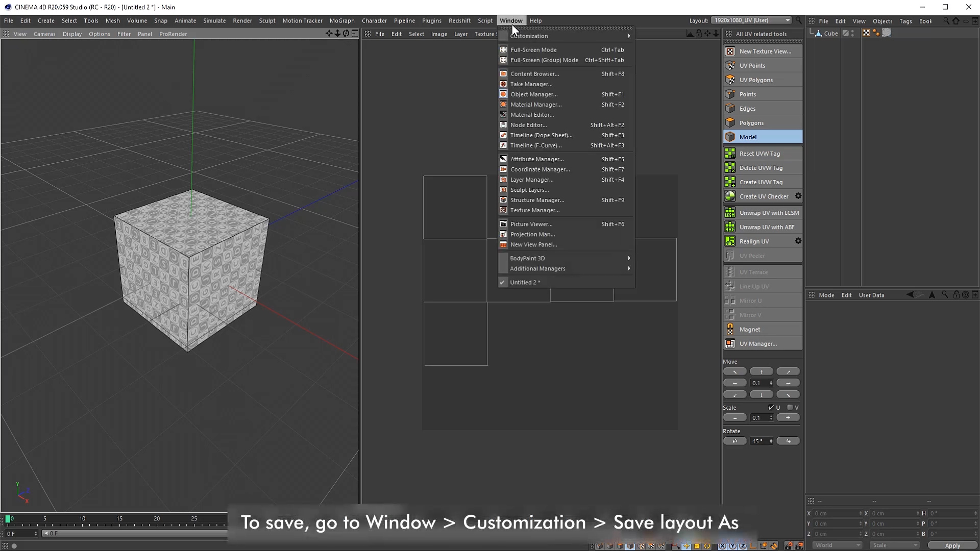The height and width of the screenshot is (551, 980).
Task: Select the Edges mode icon
Action: click(x=730, y=108)
